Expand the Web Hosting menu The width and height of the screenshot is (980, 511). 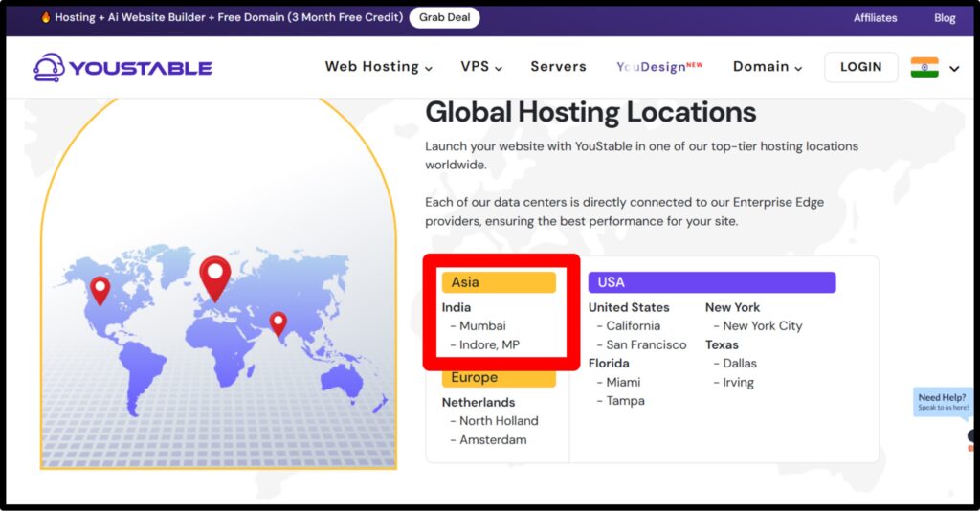tap(379, 67)
